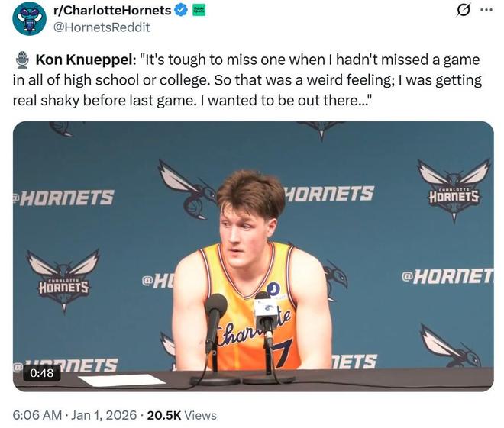Click the Charlotte Hornets logo on the backdrop's top right

[453, 190]
